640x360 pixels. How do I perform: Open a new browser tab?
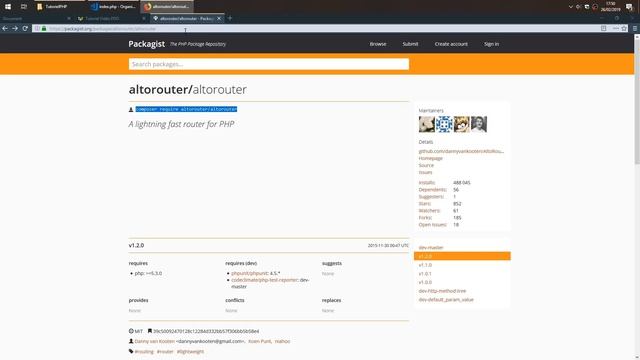[230, 18]
